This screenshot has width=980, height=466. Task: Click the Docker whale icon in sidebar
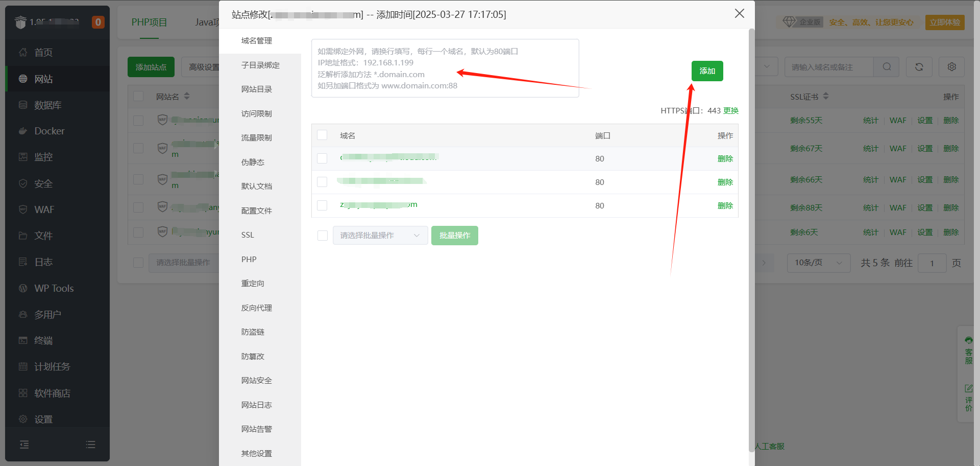(x=23, y=131)
